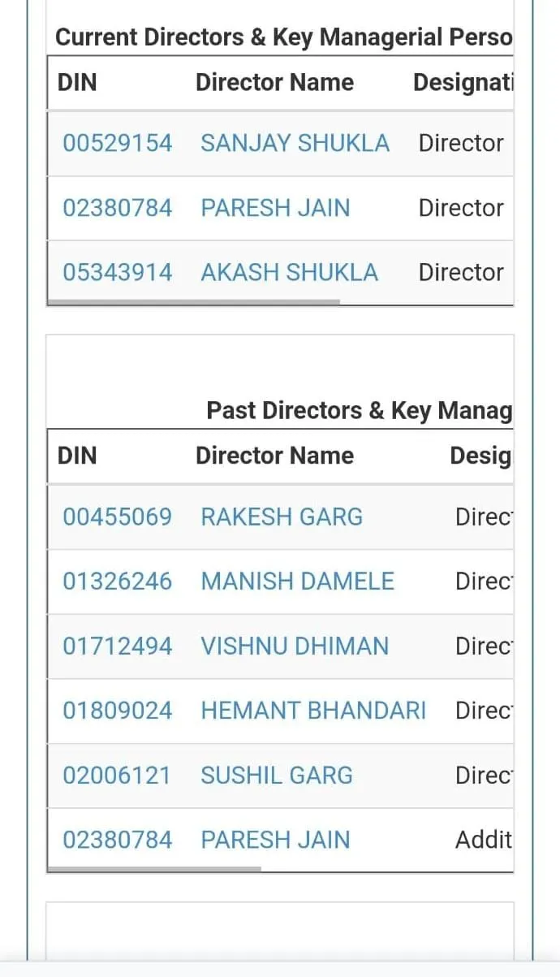Open DIN 00455069 link
Screen dimensions: 560x977
click(x=117, y=517)
